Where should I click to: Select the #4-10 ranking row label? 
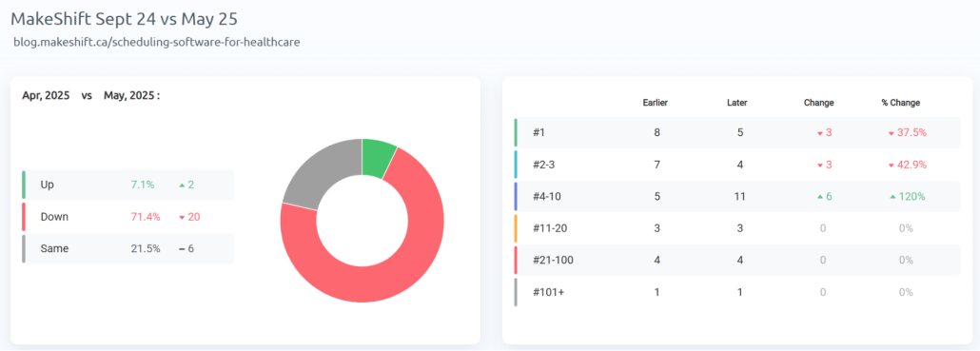click(547, 197)
